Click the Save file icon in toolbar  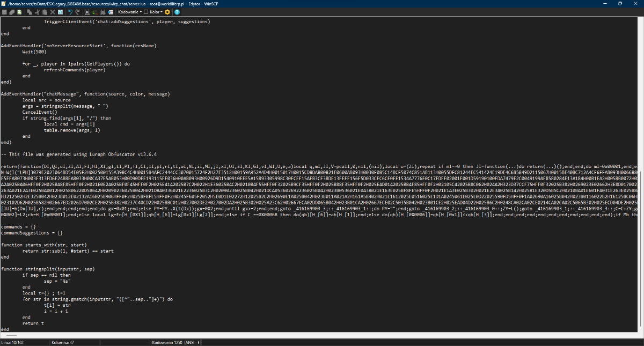(x=4, y=12)
